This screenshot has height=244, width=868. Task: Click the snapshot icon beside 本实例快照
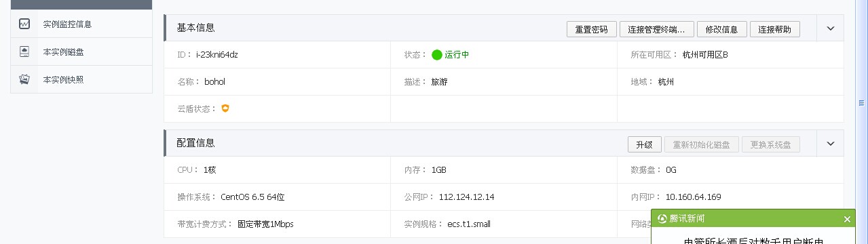tap(24, 79)
